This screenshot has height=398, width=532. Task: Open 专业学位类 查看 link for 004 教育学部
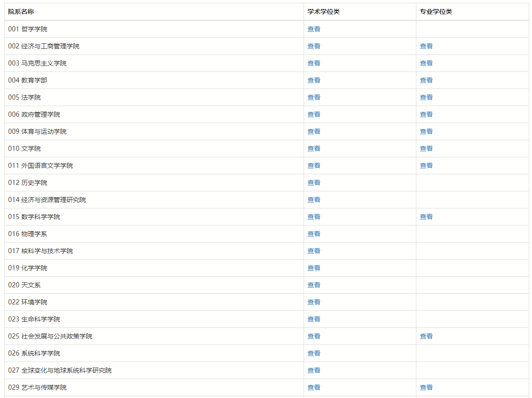point(426,80)
